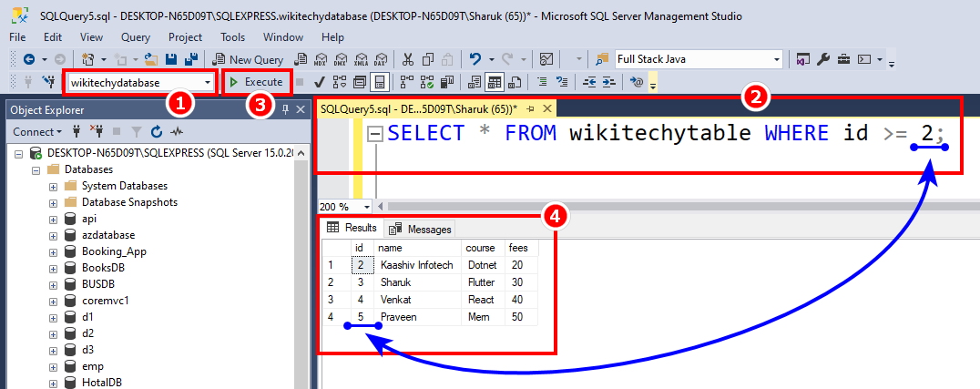Screen dimensions: 980x389
Task: Open the 200 % zoom dropdown
Action: [368, 207]
